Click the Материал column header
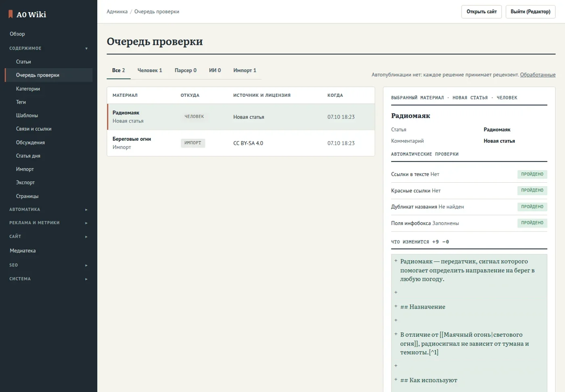Image resolution: width=565 pixels, height=392 pixels. click(x=125, y=96)
